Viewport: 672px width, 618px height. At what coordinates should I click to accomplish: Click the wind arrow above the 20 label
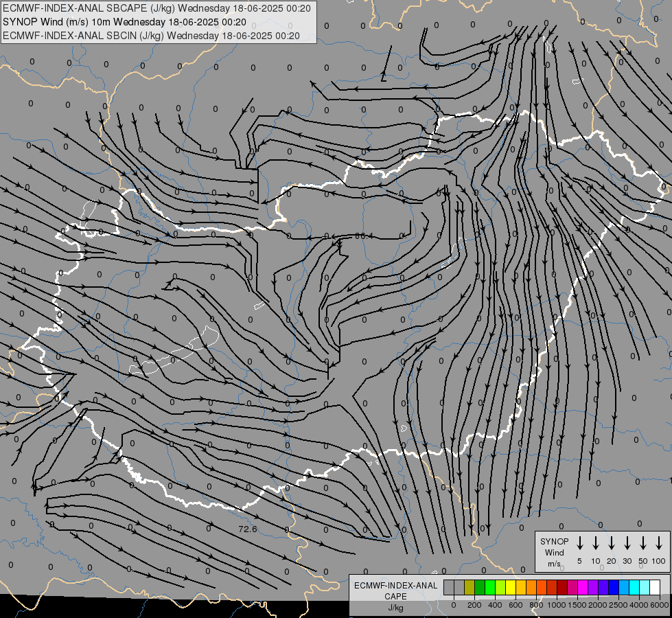tap(611, 543)
